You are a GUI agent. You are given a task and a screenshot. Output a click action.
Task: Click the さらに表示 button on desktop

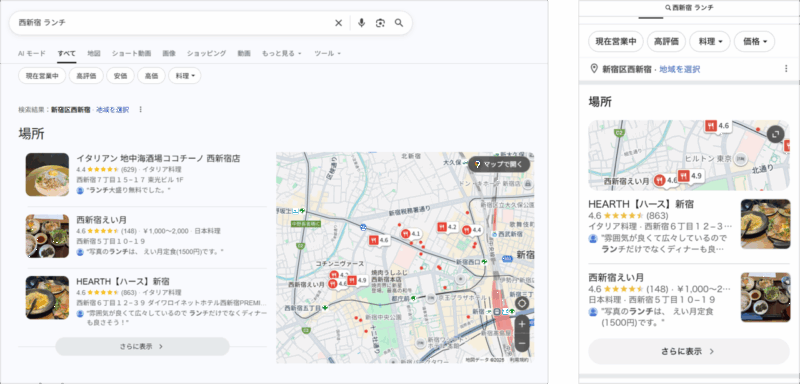point(142,346)
